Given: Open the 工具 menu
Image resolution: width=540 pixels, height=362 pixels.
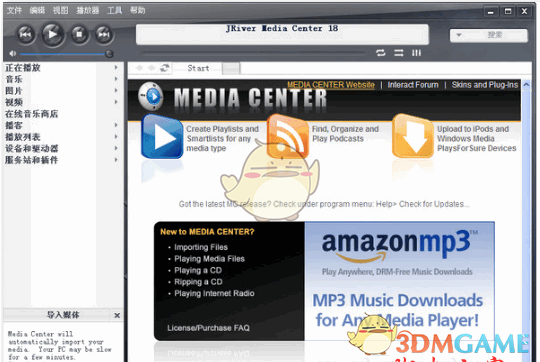Looking at the screenshot, I should click(114, 10).
